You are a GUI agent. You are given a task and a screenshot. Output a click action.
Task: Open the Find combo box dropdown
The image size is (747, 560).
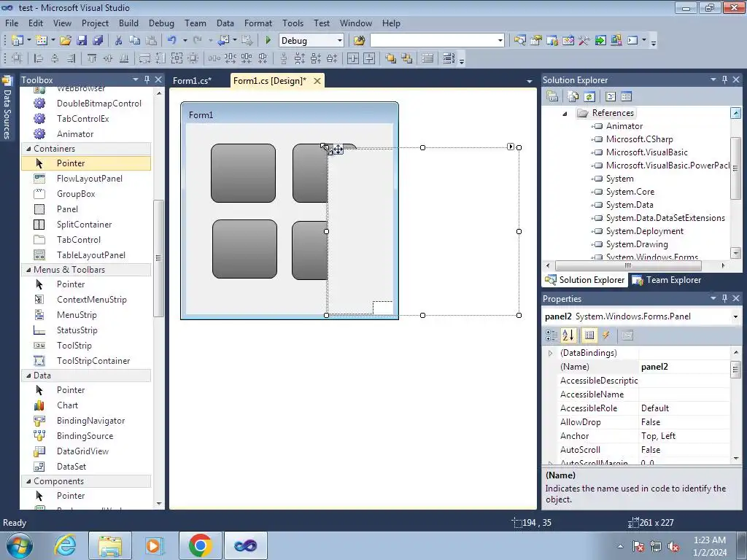click(x=500, y=41)
